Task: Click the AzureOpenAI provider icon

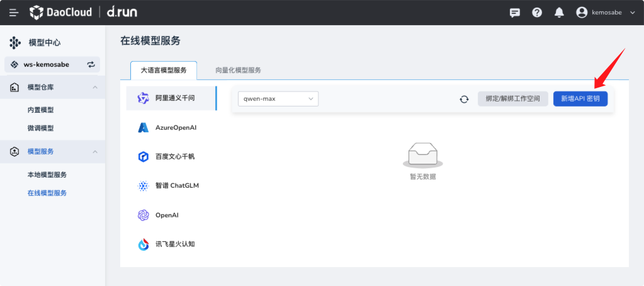Action: 144,127
